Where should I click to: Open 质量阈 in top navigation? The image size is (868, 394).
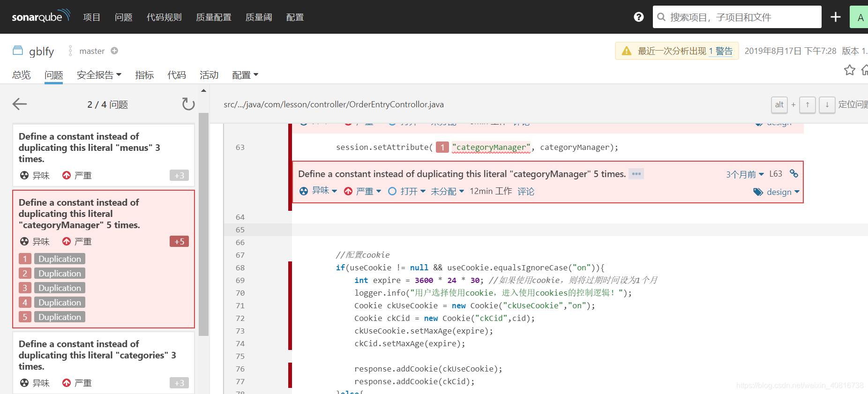[x=259, y=17]
